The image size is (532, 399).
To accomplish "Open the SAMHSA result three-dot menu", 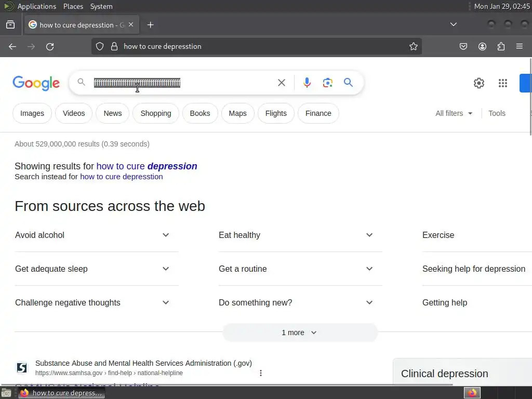I will [261, 373].
